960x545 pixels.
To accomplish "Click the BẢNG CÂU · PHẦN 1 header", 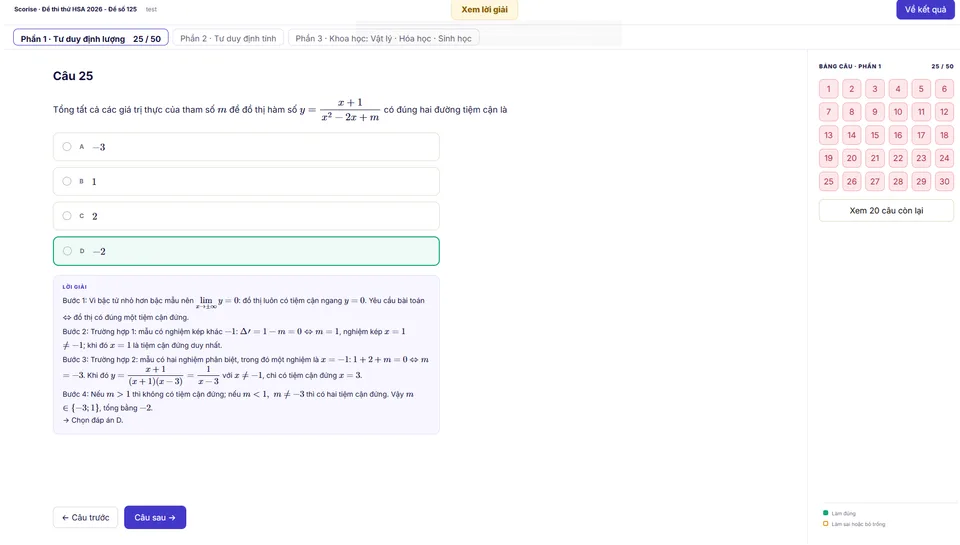I will (x=850, y=66).
